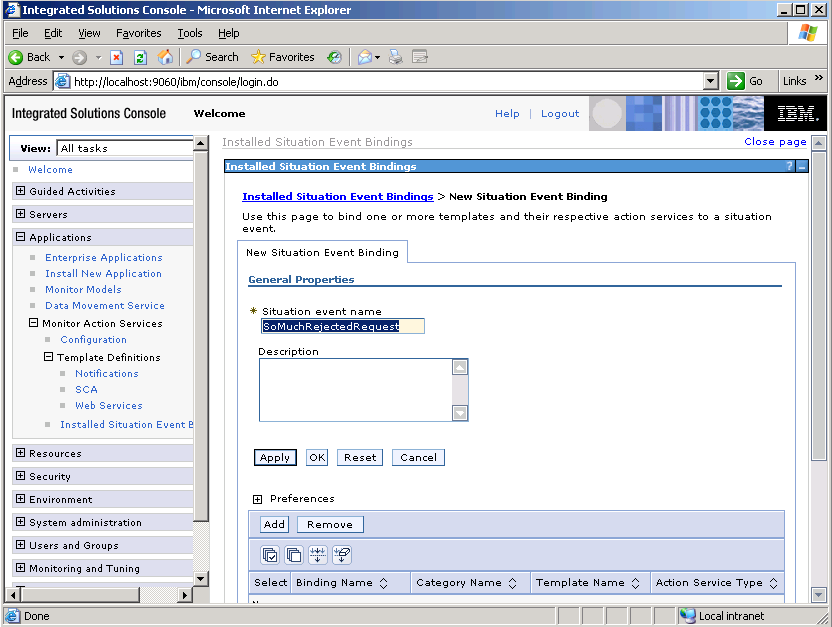This screenshot has height=627, width=832.
Task: Click the IBM logo banner
Action: click(x=795, y=114)
